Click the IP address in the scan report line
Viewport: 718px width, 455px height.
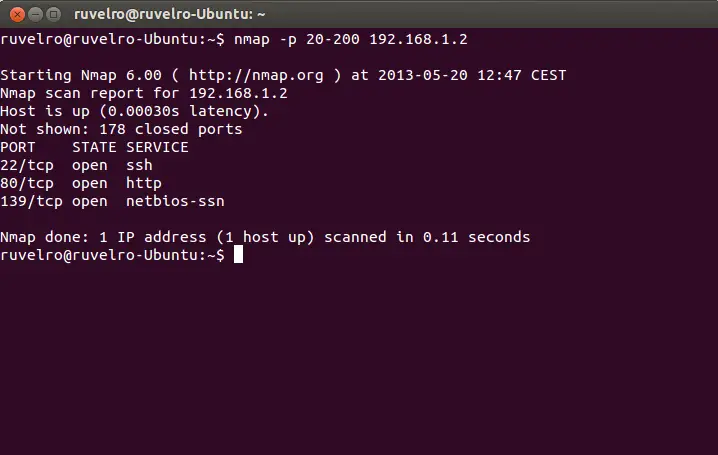238,93
